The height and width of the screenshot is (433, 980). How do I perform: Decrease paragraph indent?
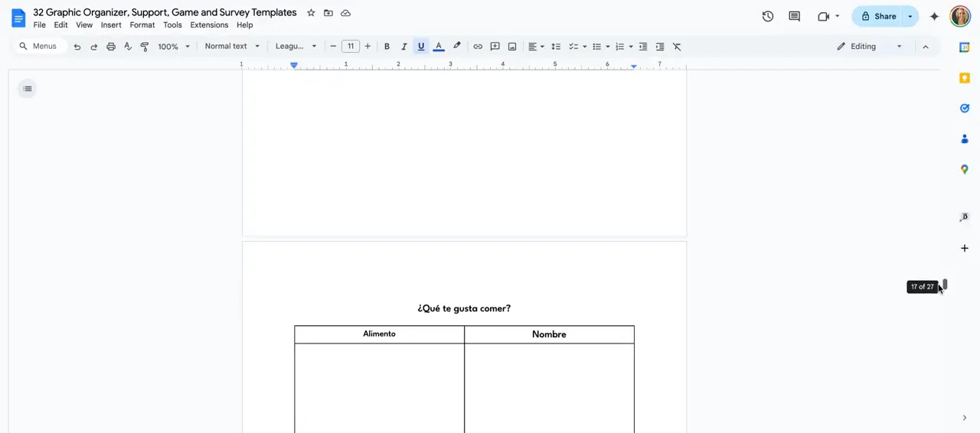643,47
